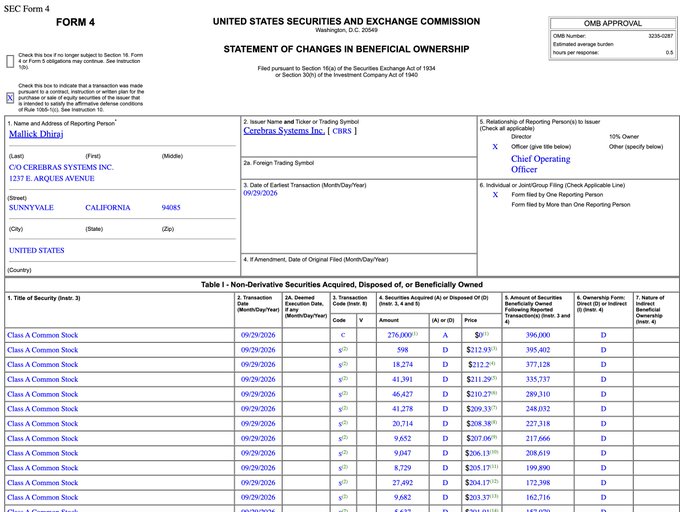Screen dimensions: 680x512
Task: Click the holdings value 377,128
Action: coord(538,365)
